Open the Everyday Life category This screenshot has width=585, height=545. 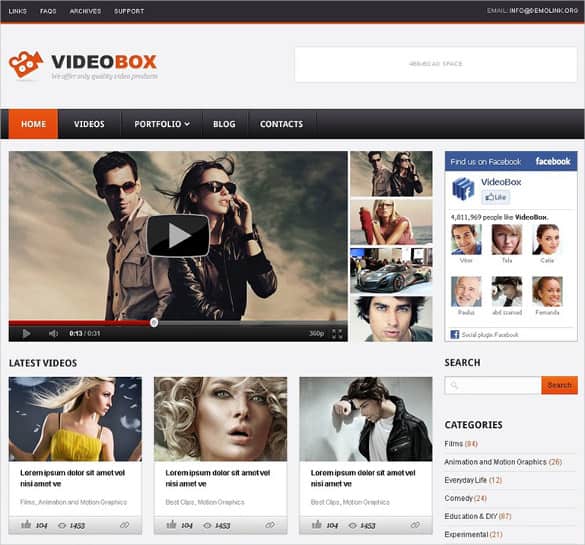click(465, 480)
